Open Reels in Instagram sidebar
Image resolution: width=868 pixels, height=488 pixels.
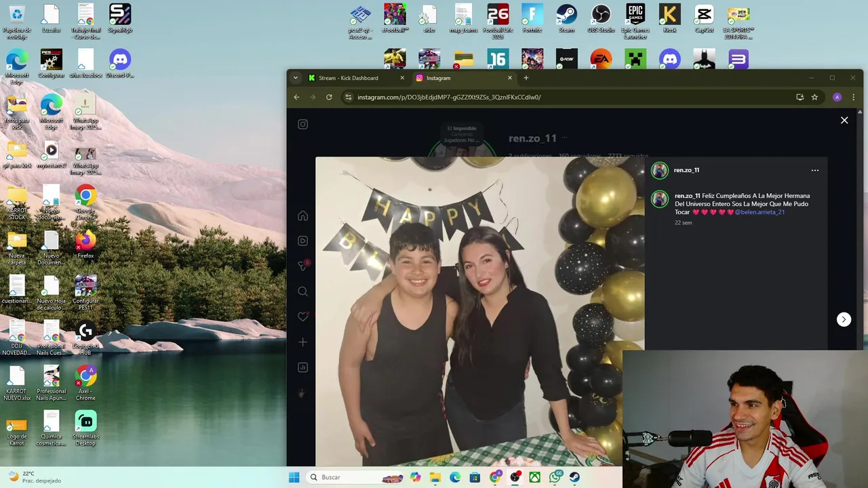click(303, 241)
